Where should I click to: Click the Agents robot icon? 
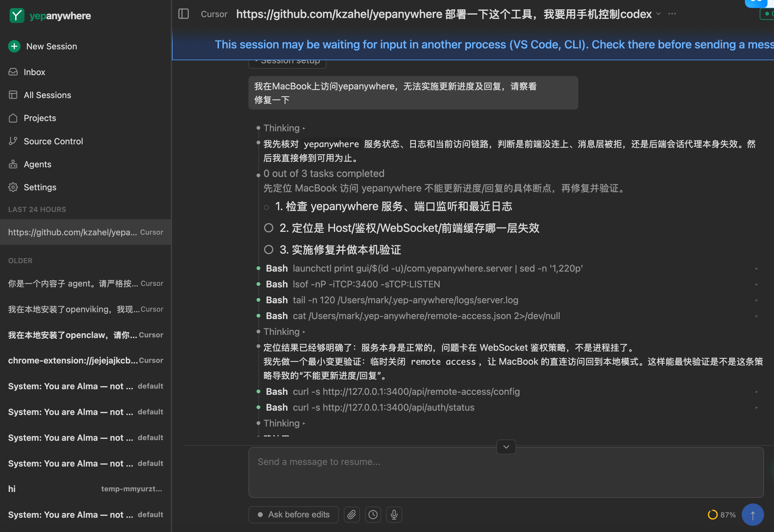point(13,164)
